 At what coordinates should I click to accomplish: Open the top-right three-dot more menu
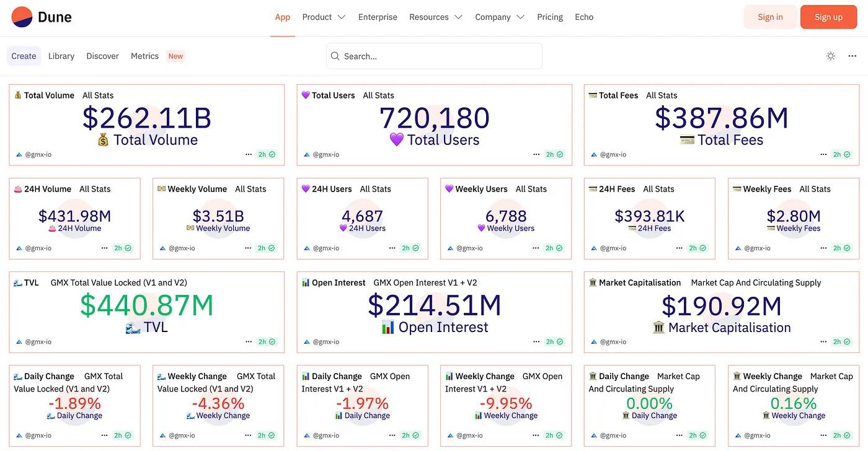click(852, 56)
